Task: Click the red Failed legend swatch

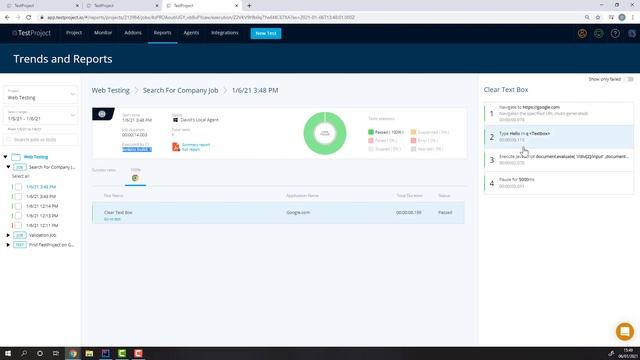Action: [371, 140]
